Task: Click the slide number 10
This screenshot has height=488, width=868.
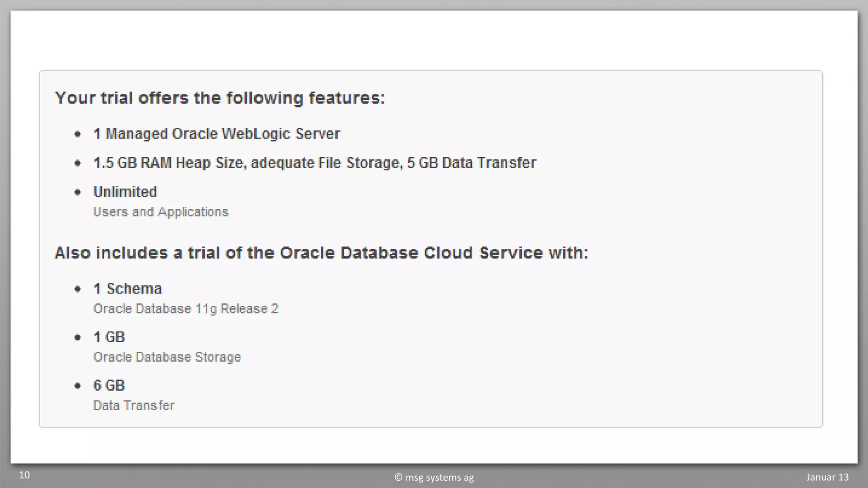Action: (25, 475)
